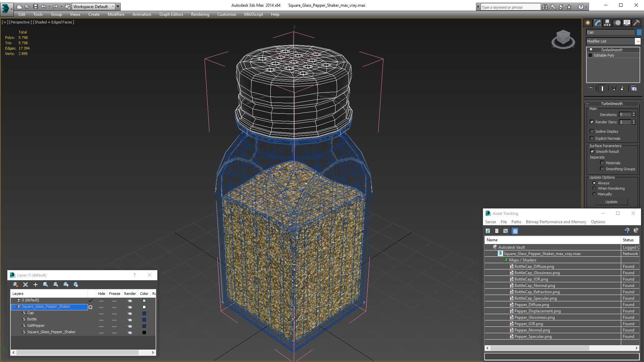Click Hide/Unhide All Layers icon
The width and height of the screenshot is (644, 362).
coord(66,285)
